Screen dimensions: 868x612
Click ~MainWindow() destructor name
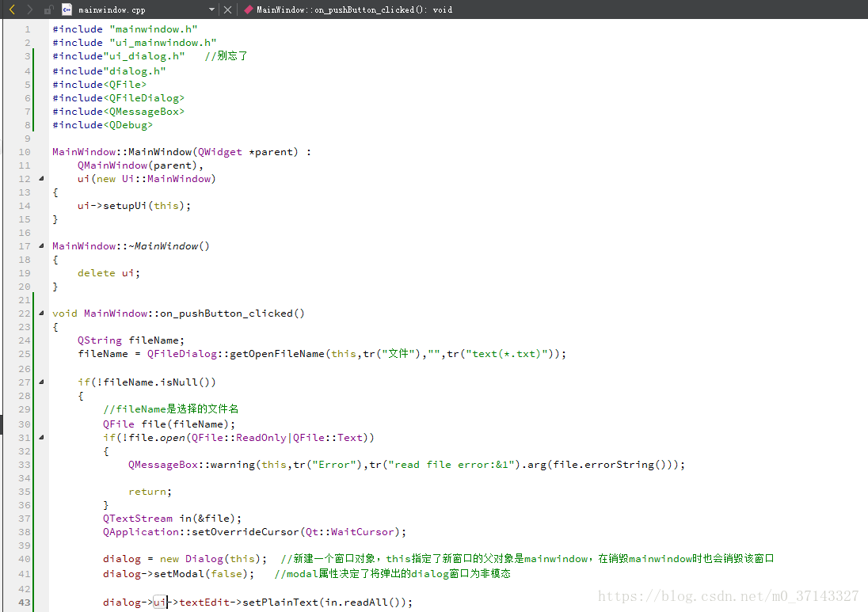169,245
